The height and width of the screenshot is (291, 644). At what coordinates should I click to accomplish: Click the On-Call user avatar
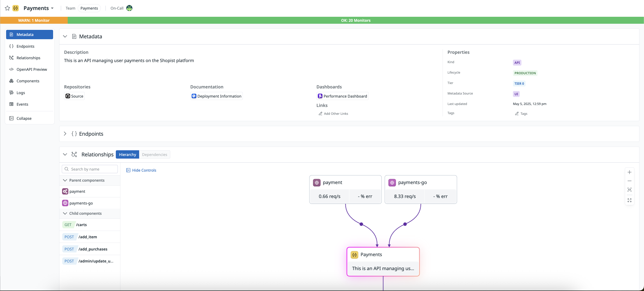click(x=129, y=8)
